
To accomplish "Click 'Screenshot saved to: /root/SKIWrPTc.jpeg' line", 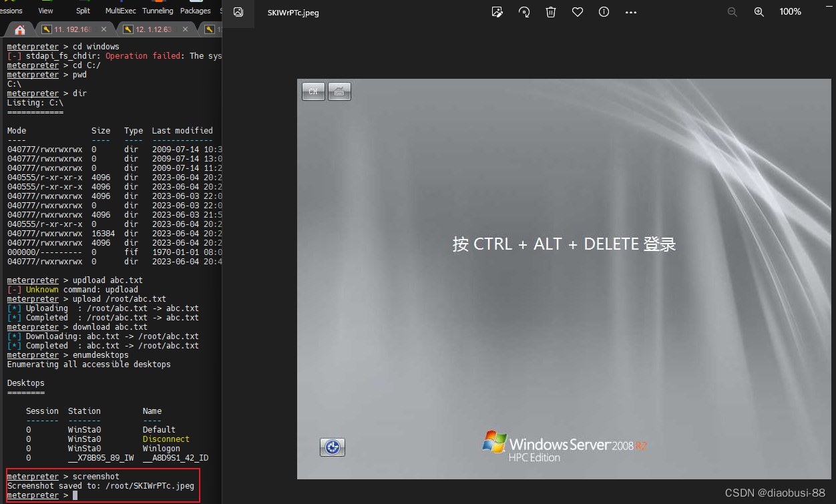I will click(101, 486).
